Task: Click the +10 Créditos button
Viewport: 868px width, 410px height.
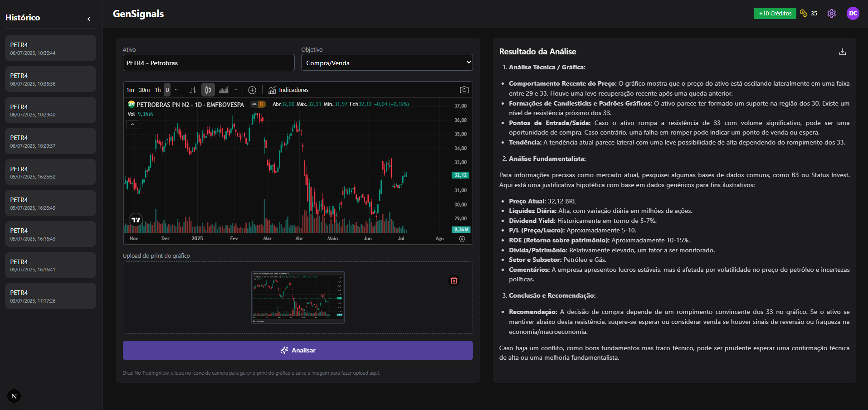Action: [774, 13]
